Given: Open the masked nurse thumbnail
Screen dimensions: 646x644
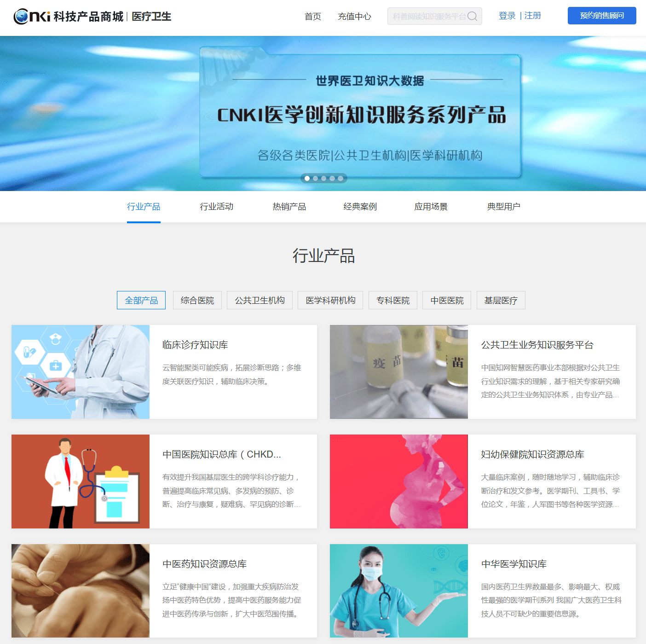Looking at the screenshot, I should [x=399, y=591].
